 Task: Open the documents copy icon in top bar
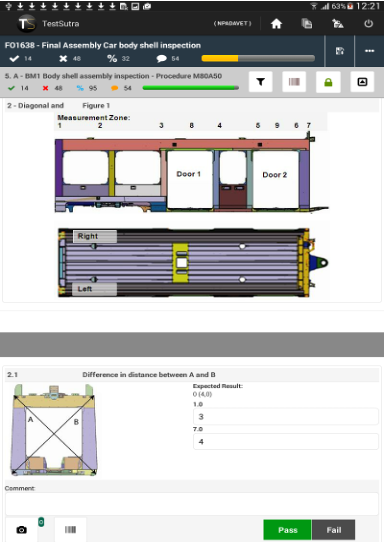tap(307, 24)
